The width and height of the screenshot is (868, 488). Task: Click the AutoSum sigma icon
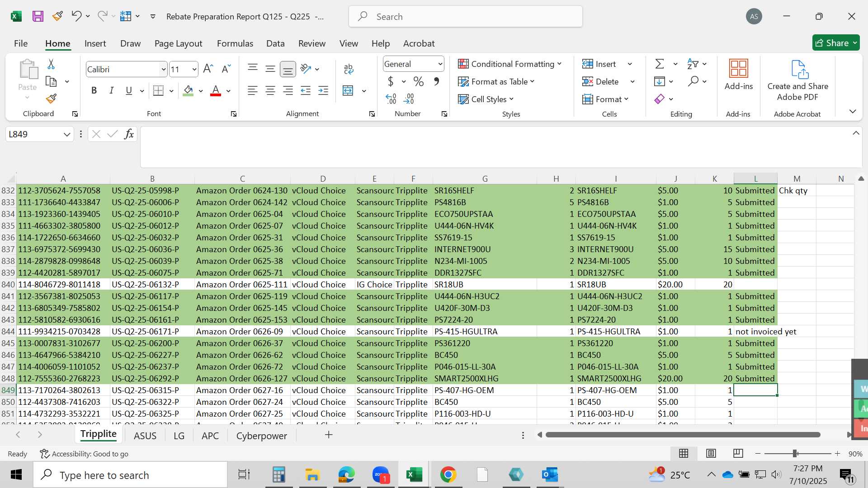660,64
